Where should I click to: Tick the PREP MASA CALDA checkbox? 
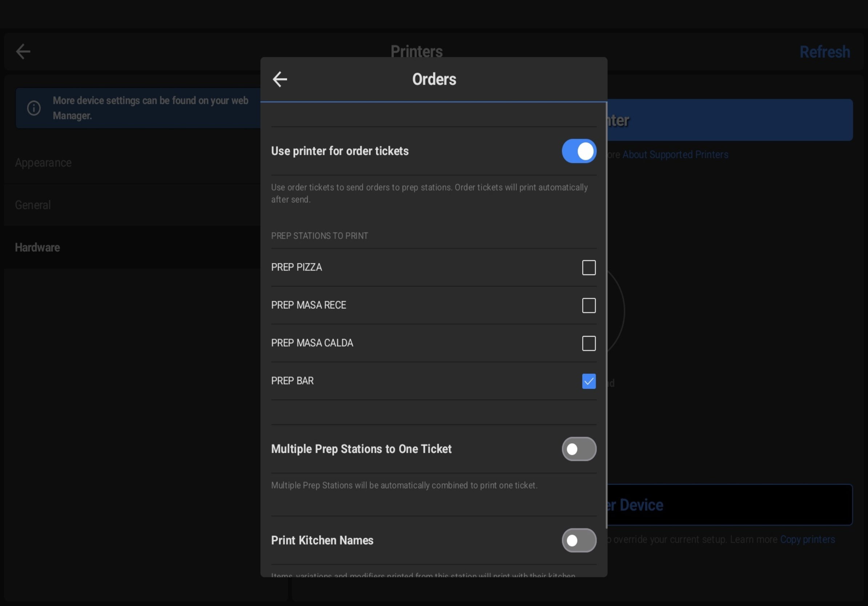coord(588,343)
